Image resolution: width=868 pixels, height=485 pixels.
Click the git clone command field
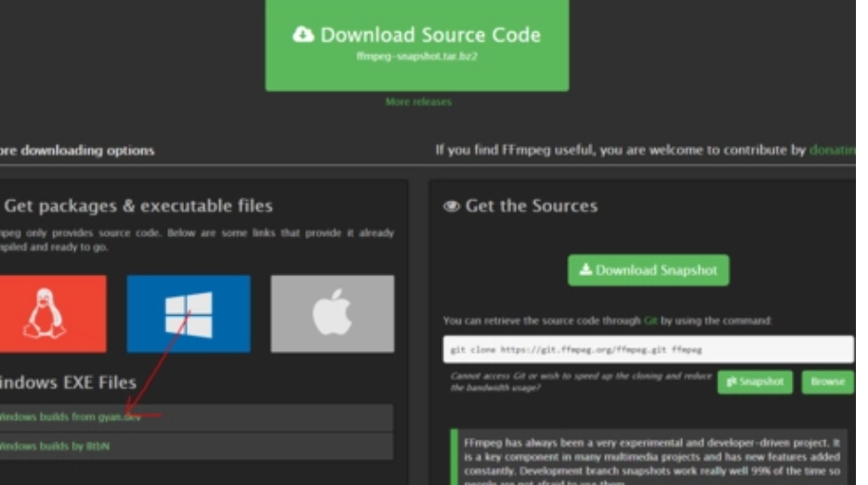(649, 349)
